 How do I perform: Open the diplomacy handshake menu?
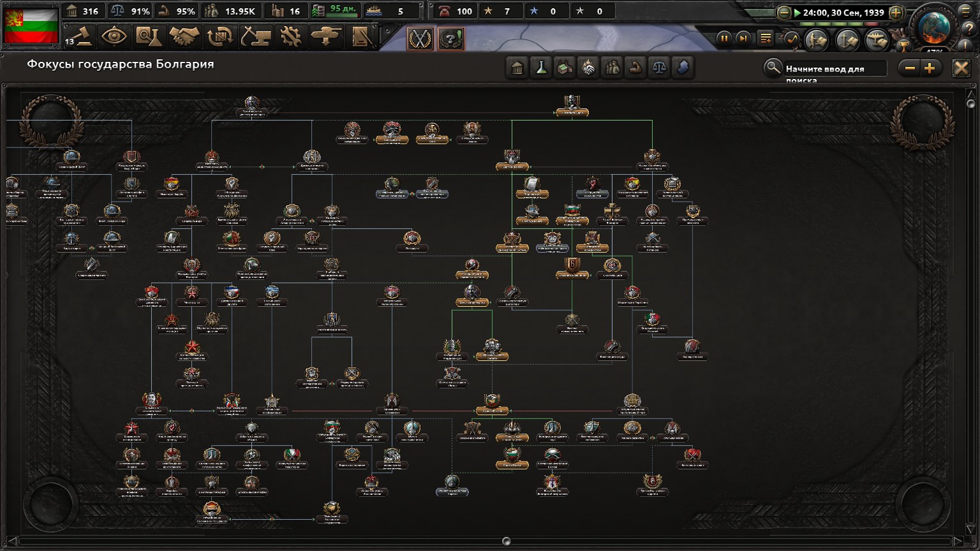pyautogui.click(x=184, y=37)
